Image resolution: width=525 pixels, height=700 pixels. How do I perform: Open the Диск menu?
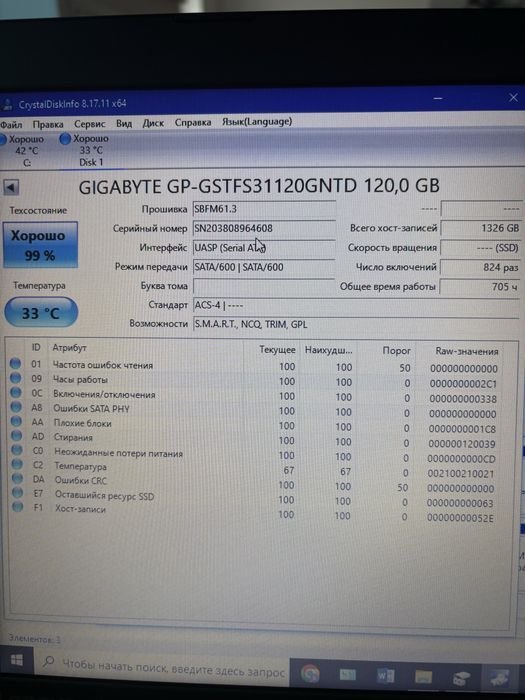coord(153,123)
